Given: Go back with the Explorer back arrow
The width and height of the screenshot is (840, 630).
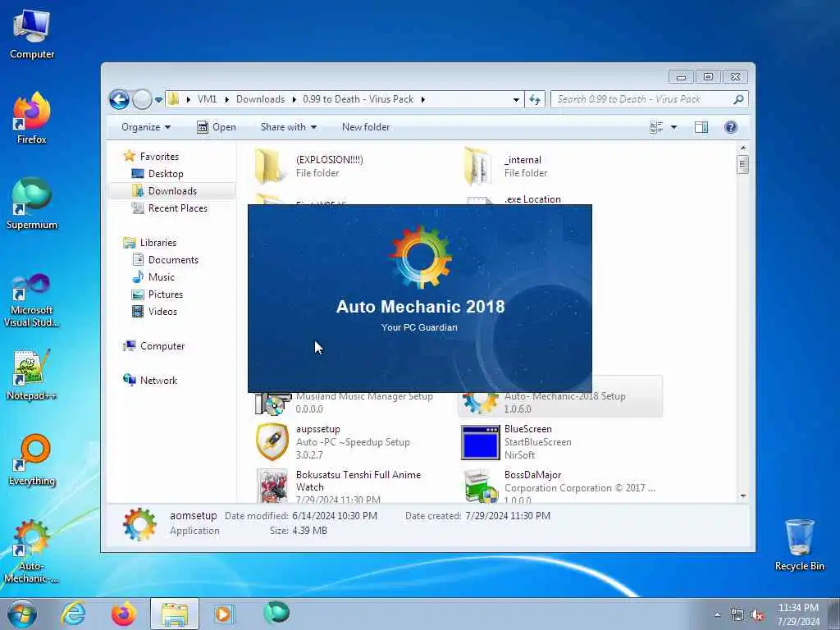Looking at the screenshot, I should click(x=120, y=99).
